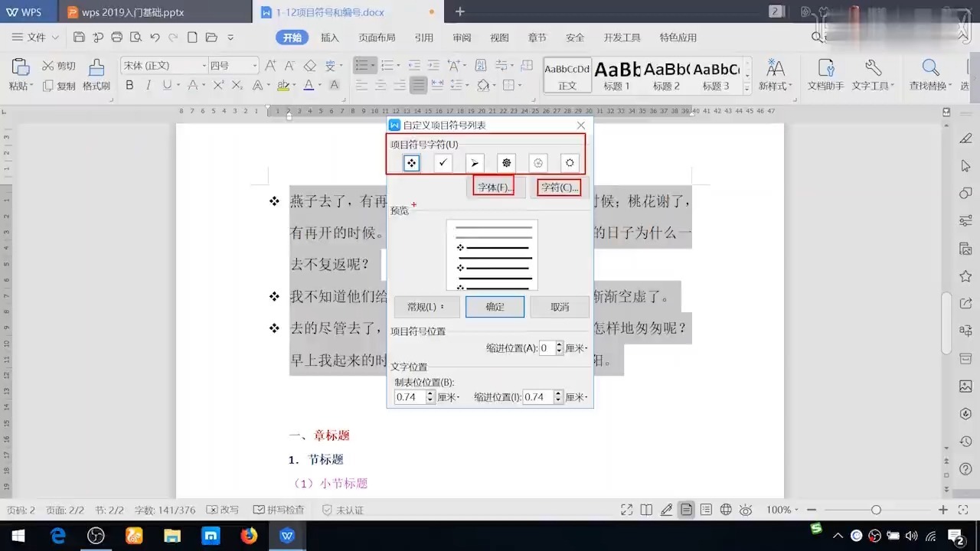Select the gear-shaped bullet character
Screen dimensions: 980x551
click(x=506, y=162)
